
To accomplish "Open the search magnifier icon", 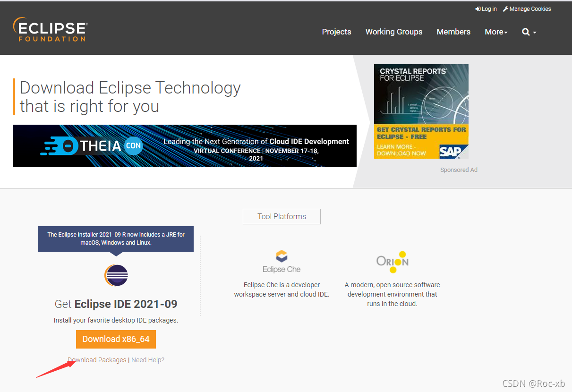I will point(529,32).
